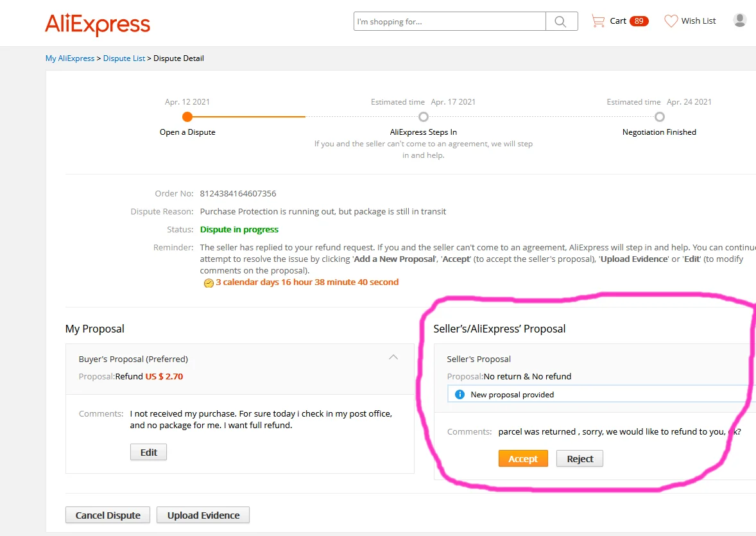Click the Apr. 12 2021 date label

click(187, 102)
